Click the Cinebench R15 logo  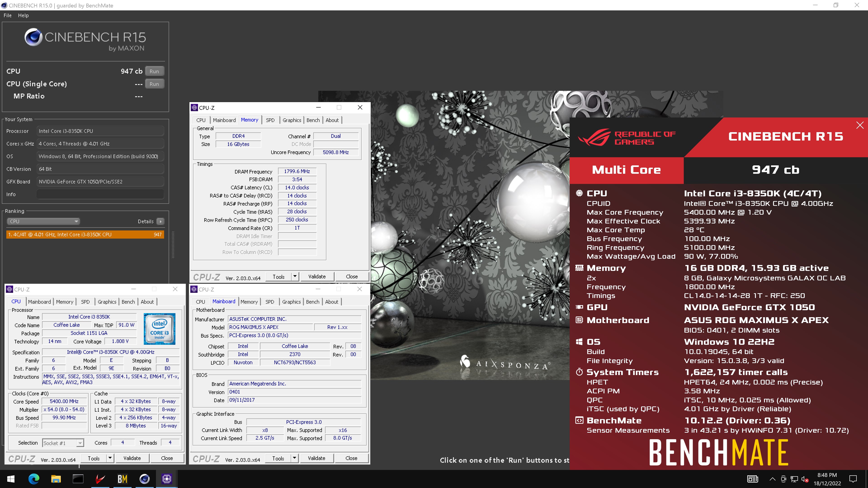point(85,40)
